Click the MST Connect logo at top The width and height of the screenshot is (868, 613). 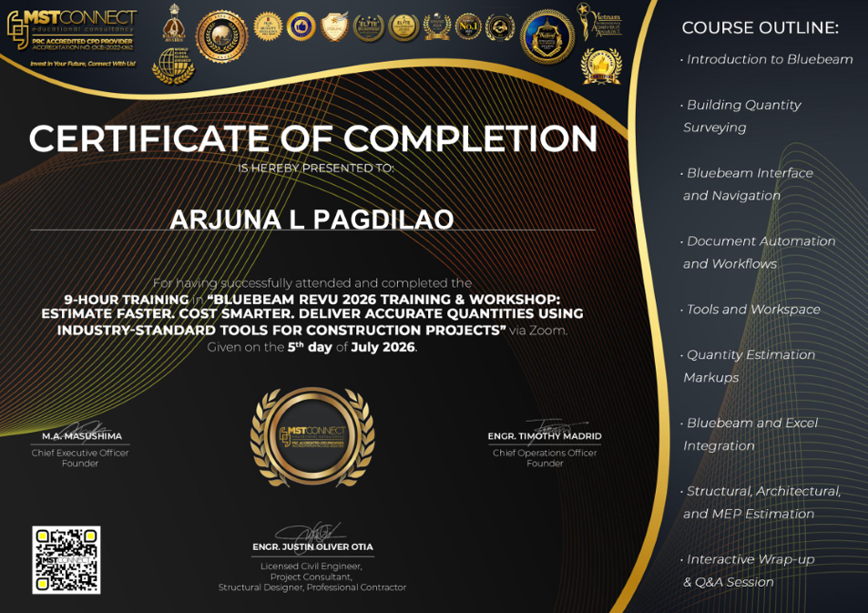point(71,30)
